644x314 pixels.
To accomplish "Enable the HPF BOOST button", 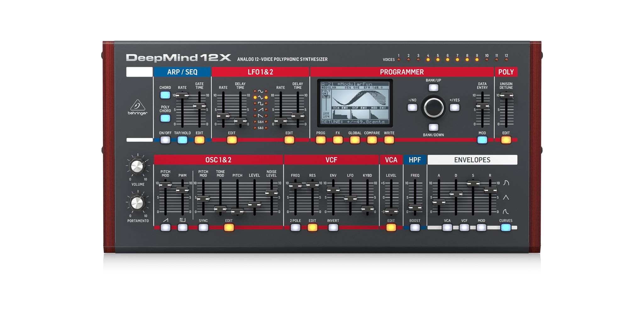I will (x=415, y=228).
